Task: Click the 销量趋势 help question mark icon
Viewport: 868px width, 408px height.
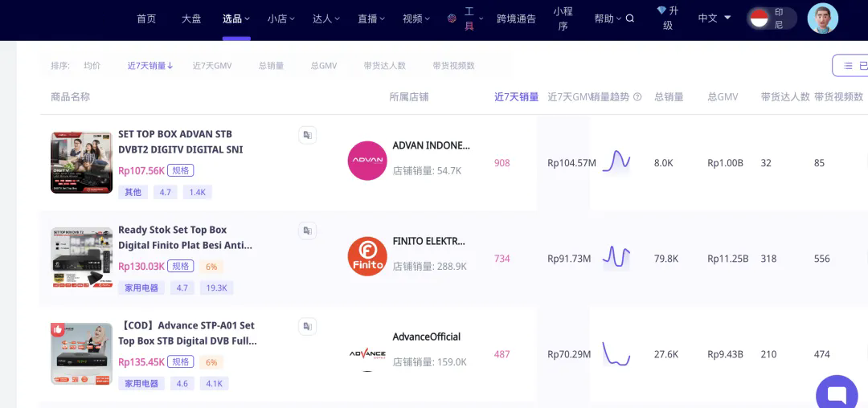Action: click(x=637, y=96)
